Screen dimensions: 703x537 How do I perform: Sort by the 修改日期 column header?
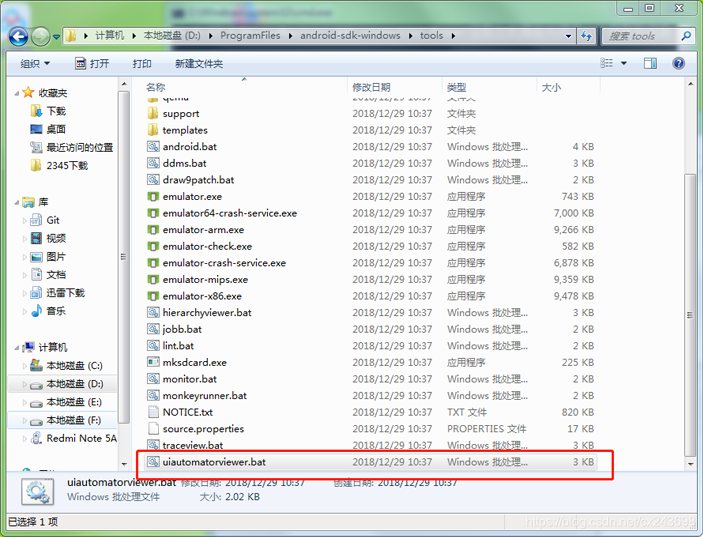click(376, 88)
